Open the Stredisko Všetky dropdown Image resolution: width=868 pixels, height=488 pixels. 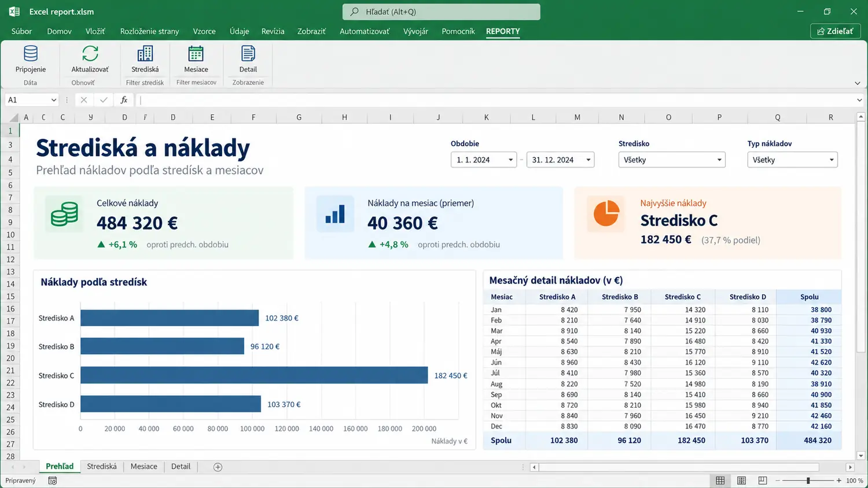[671, 160]
